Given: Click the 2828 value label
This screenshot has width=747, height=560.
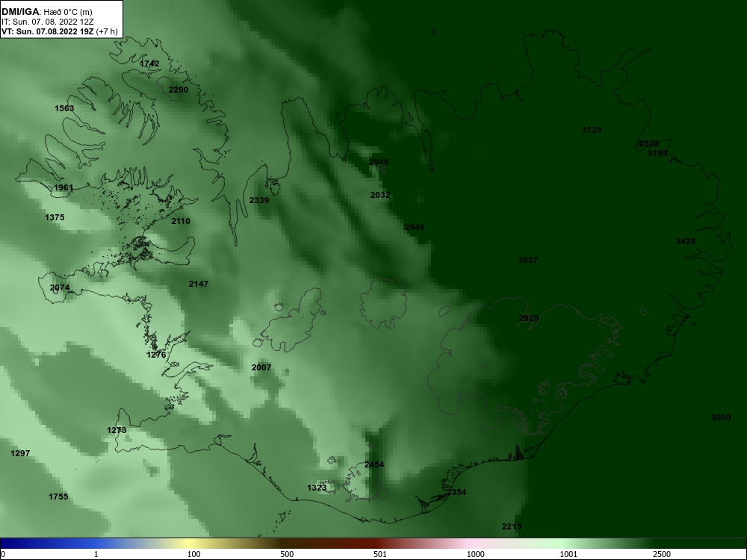Looking at the screenshot, I should pos(649,143).
